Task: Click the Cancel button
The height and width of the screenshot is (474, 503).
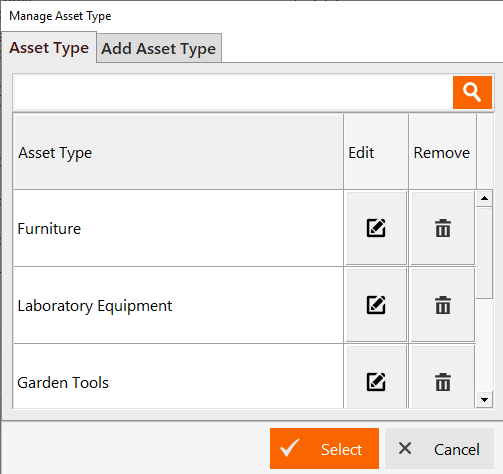Action: pos(439,449)
